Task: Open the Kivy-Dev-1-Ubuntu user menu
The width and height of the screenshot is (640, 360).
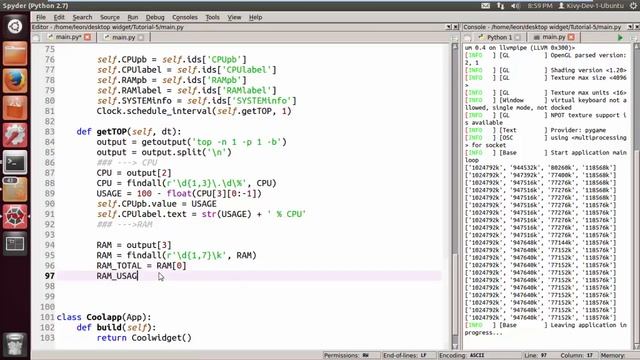Action: [x=591, y=6]
